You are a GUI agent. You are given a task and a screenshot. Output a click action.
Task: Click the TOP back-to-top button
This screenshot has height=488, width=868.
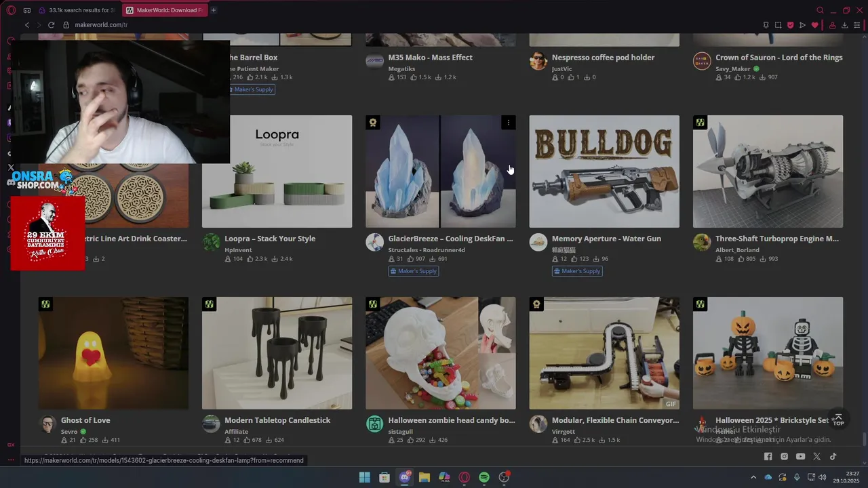coord(839,420)
